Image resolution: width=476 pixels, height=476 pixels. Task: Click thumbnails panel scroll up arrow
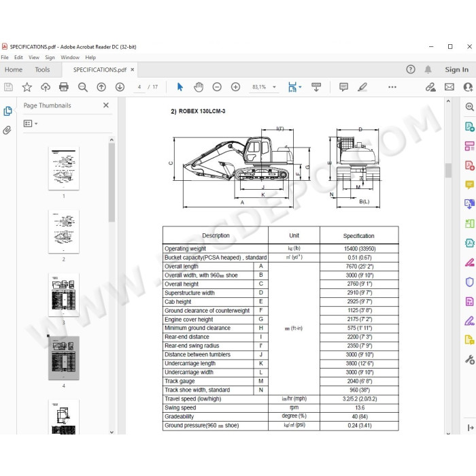click(112, 139)
